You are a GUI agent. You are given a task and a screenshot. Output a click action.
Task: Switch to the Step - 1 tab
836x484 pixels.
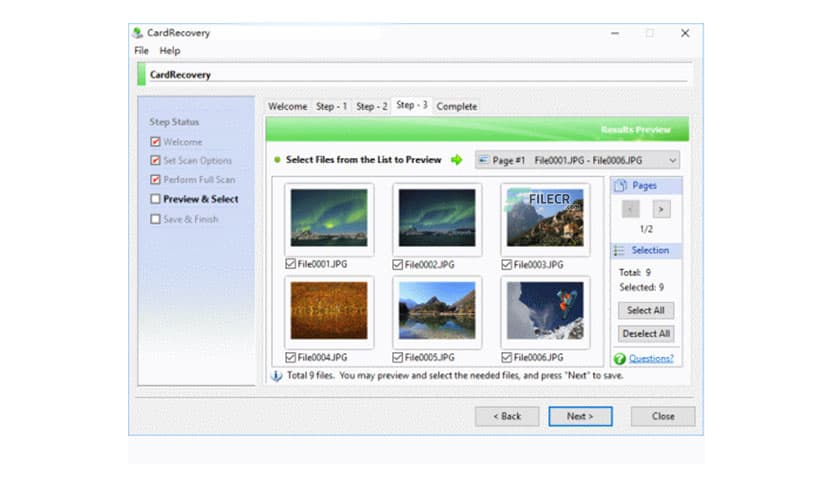tap(331, 106)
